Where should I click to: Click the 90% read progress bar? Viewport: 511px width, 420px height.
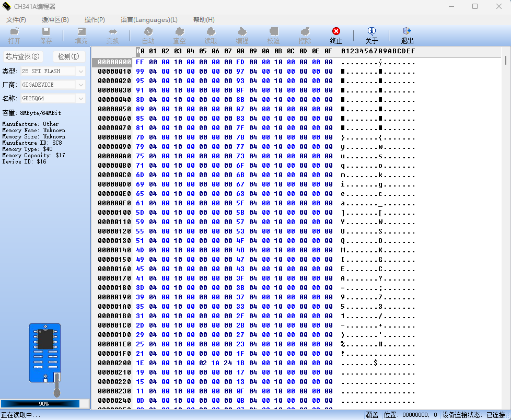click(x=44, y=404)
